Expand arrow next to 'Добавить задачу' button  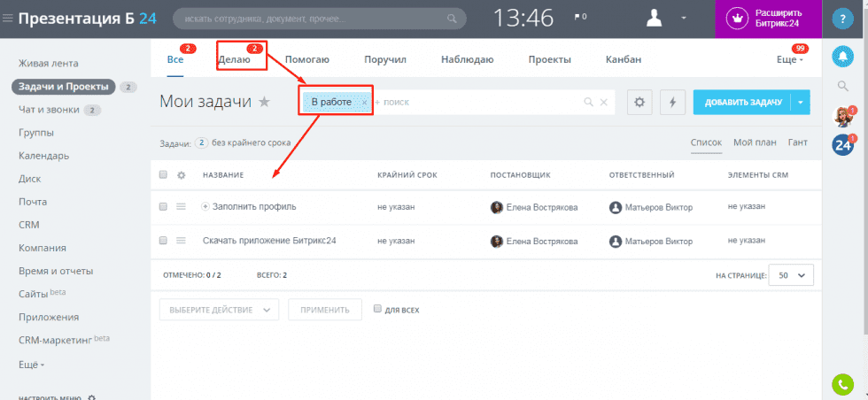pos(802,103)
